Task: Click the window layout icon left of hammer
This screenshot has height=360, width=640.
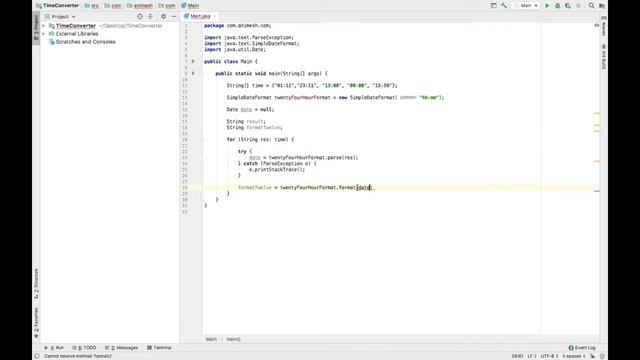Action: 493,6
